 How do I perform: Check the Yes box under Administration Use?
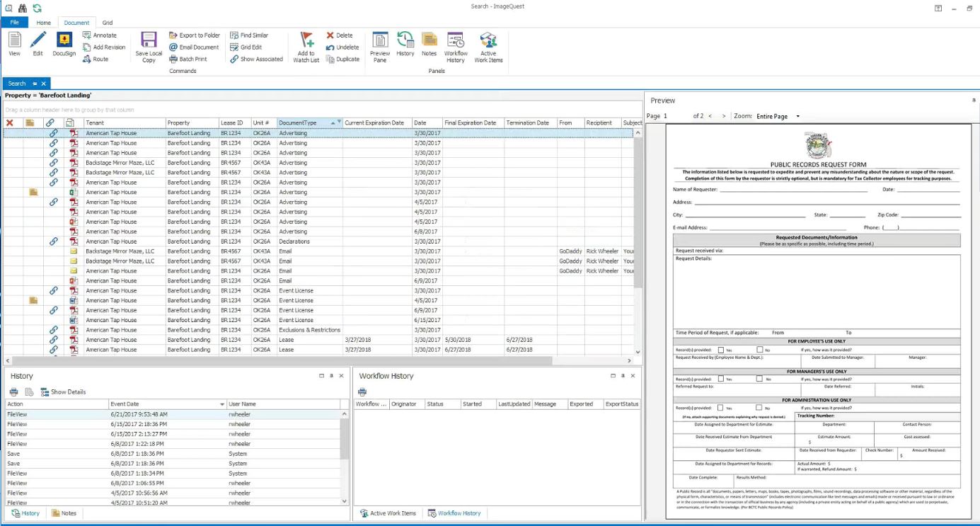point(721,408)
